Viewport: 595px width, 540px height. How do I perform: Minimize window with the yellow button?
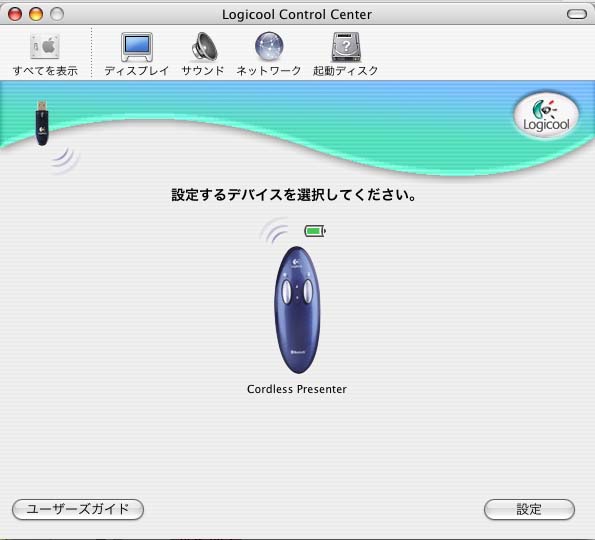coord(36,14)
